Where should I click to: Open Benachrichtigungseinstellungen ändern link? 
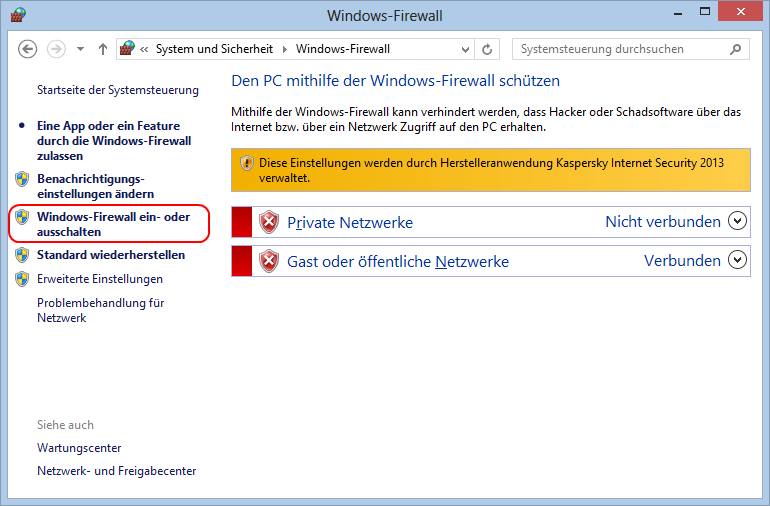click(x=95, y=186)
